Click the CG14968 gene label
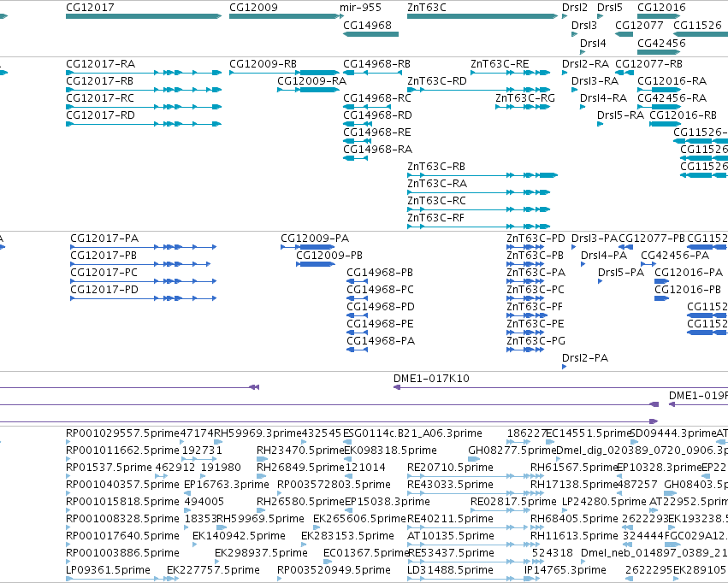728x583 pixels. point(367,25)
